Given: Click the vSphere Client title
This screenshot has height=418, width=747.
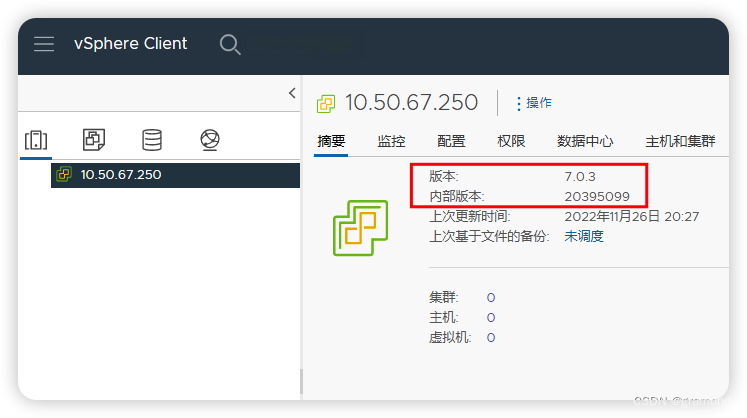Looking at the screenshot, I should 131,44.
